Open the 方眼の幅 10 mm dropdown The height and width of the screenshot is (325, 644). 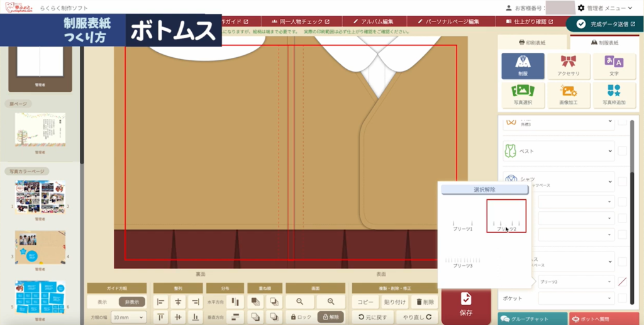pyautogui.click(x=128, y=317)
